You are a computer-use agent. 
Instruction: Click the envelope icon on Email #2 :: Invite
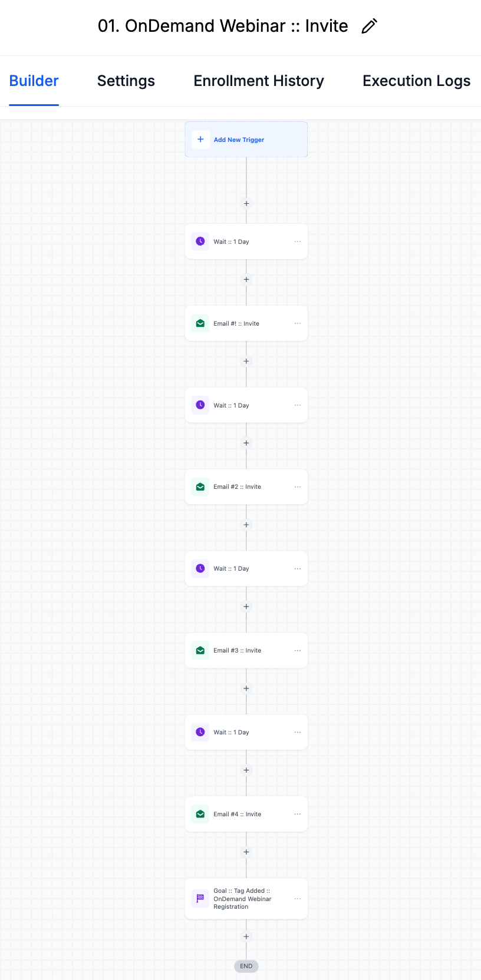tap(200, 487)
